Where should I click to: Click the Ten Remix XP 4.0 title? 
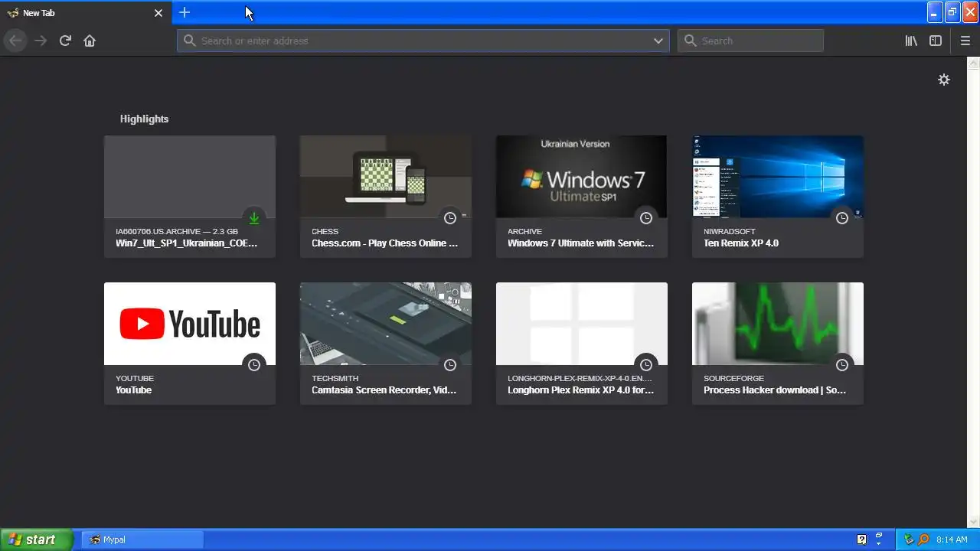(x=741, y=243)
